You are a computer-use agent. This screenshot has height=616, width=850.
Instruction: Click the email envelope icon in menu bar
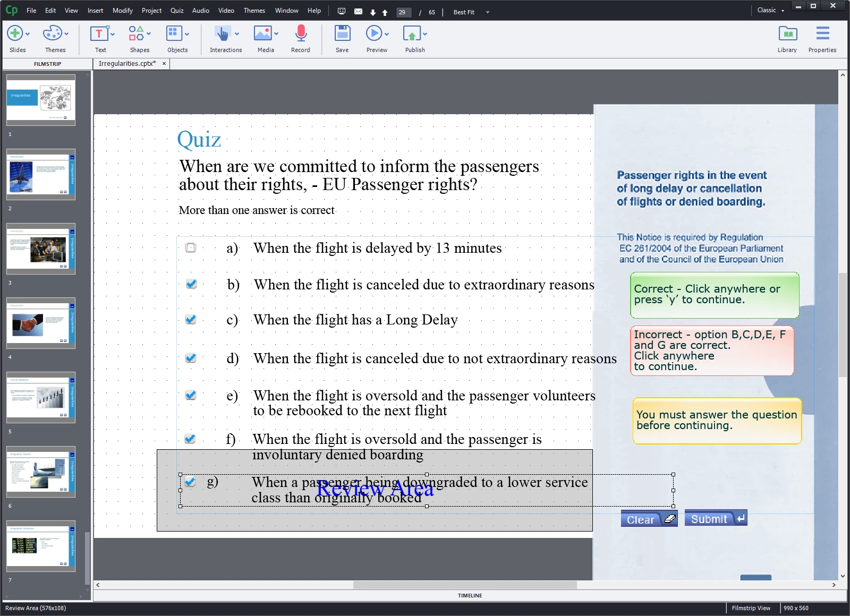click(358, 11)
